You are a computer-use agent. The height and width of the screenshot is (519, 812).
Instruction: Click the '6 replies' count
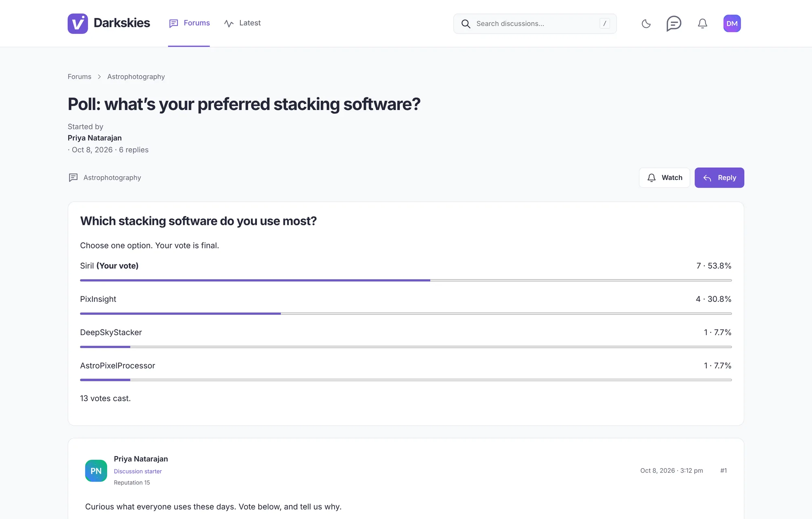[134, 150]
